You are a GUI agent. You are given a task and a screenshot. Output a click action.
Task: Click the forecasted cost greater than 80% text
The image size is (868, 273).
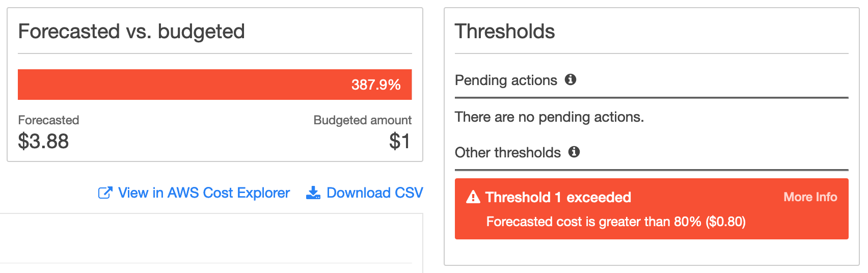click(x=616, y=222)
